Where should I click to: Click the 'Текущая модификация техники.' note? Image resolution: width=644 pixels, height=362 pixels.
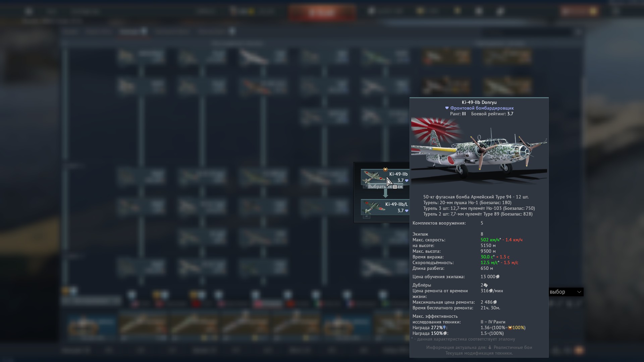tap(479, 353)
